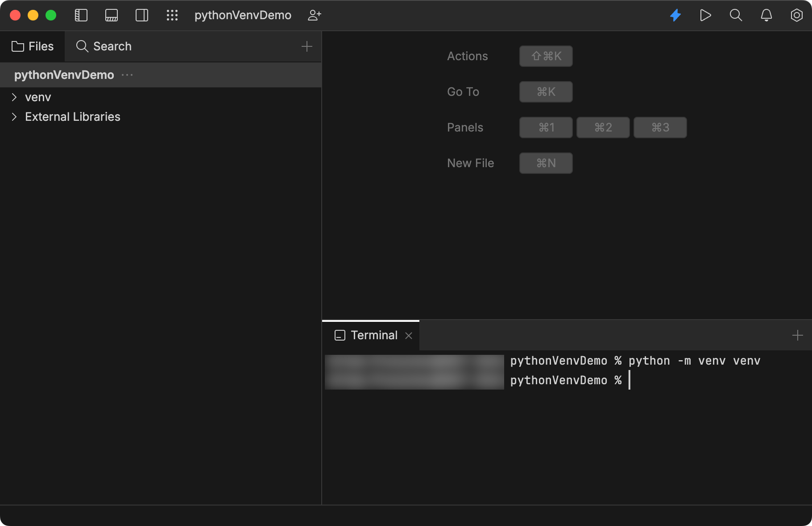Expand the venv folder
Viewport: 812px width, 526px height.
pyautogui.click(x=14, y=97)
